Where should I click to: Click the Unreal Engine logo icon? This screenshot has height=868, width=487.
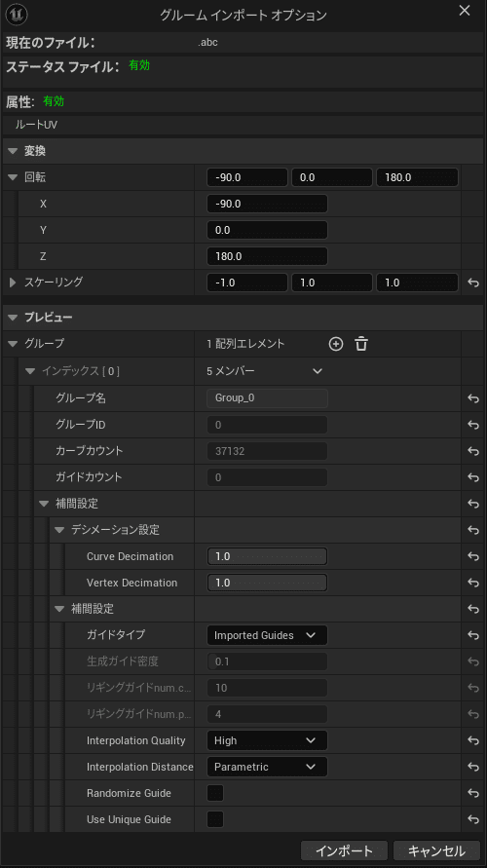coord(17,15)
